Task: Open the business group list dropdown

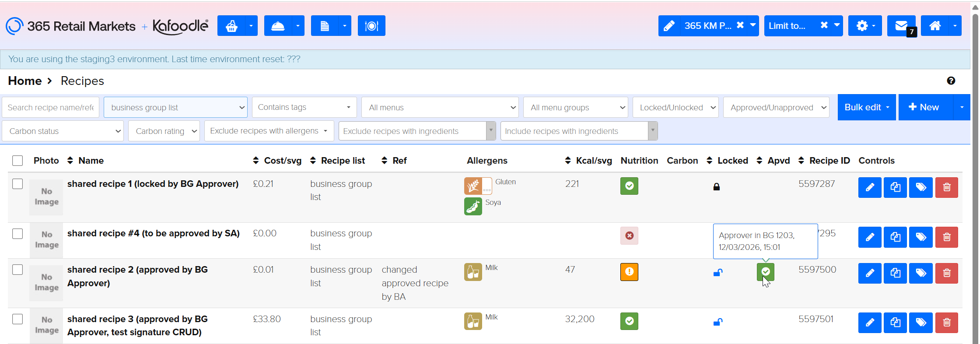Action: 175,107
